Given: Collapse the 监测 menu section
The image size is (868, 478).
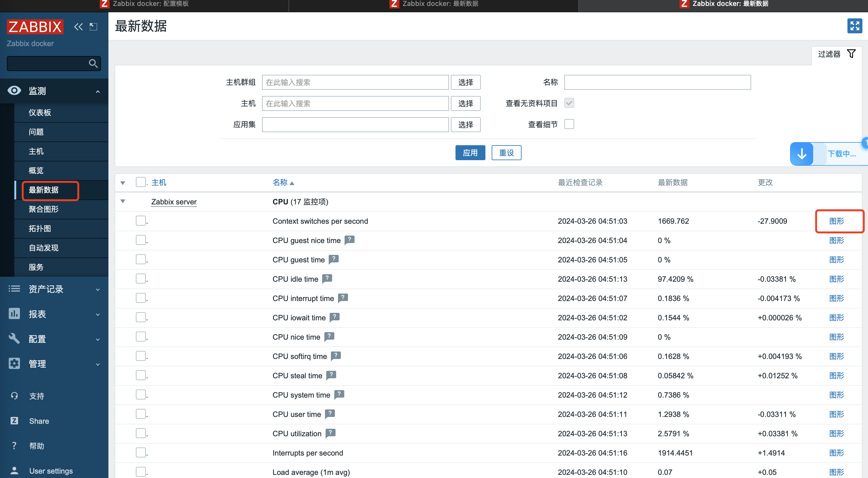Looking at the screenshot, I should tap(98, 91).
